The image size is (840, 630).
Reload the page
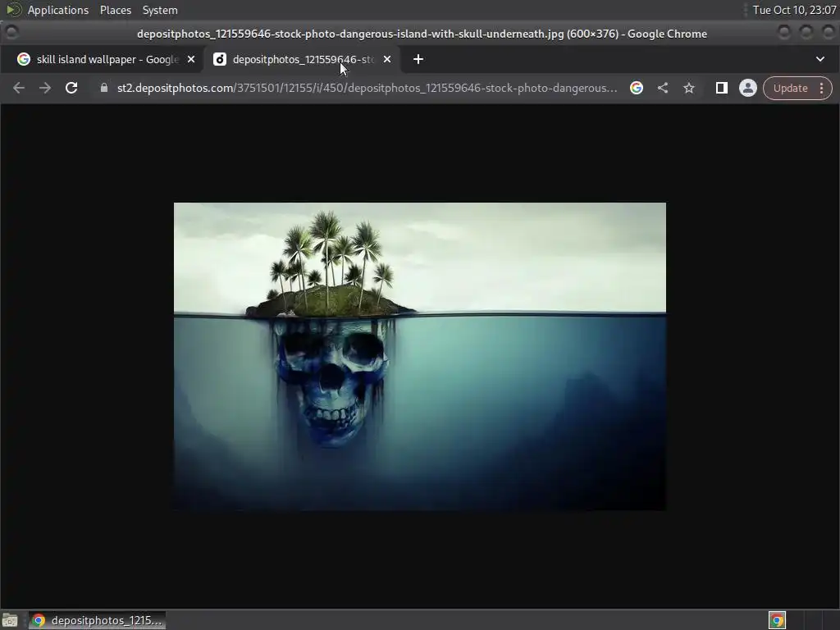click(x=71, y=88)
